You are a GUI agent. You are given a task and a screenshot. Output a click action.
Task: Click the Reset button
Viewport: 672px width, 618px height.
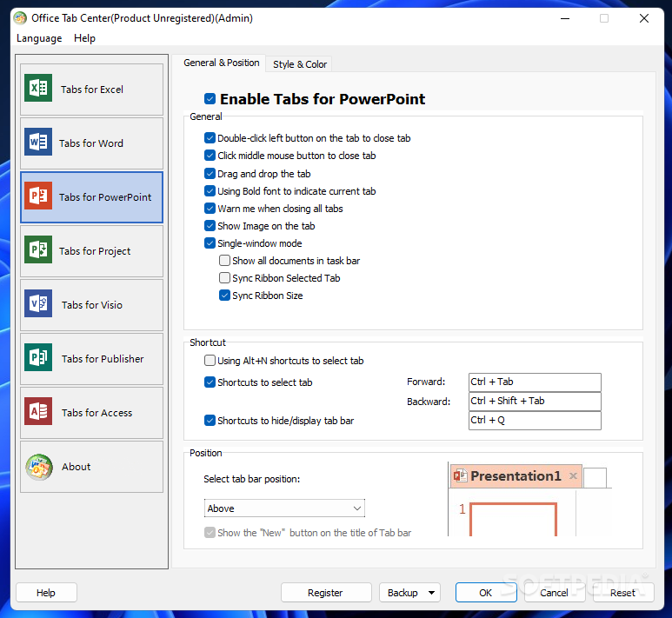tap(622, 593)
